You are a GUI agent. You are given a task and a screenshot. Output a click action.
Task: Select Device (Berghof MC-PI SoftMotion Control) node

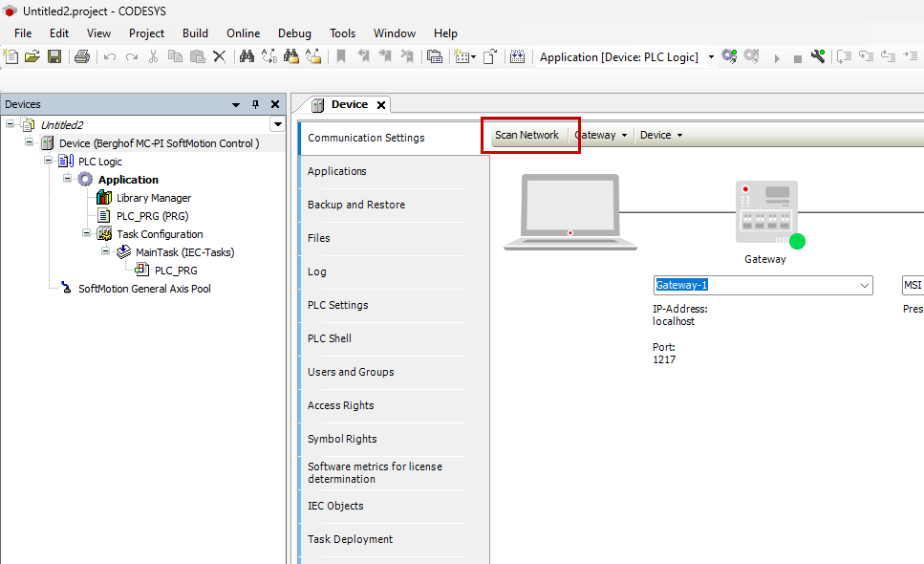pyautogui.click(x=160, y=143)
